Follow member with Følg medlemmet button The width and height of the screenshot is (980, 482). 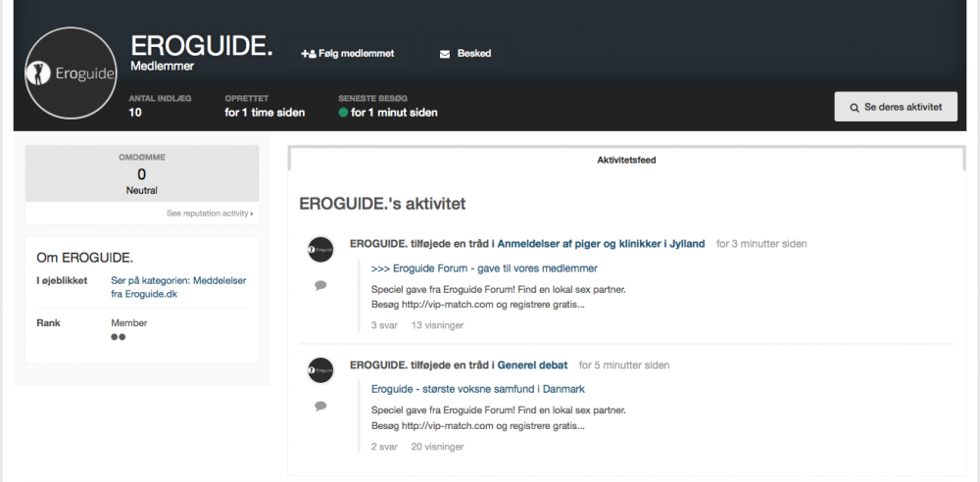[x=348, y=54]
